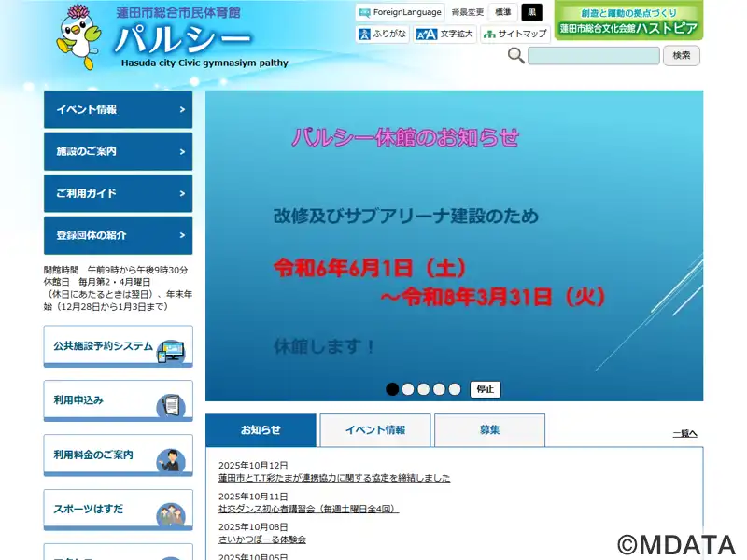Click the computer icon on 公共施設予約システム
The image size is (747, 560).
tap(171, 352)
